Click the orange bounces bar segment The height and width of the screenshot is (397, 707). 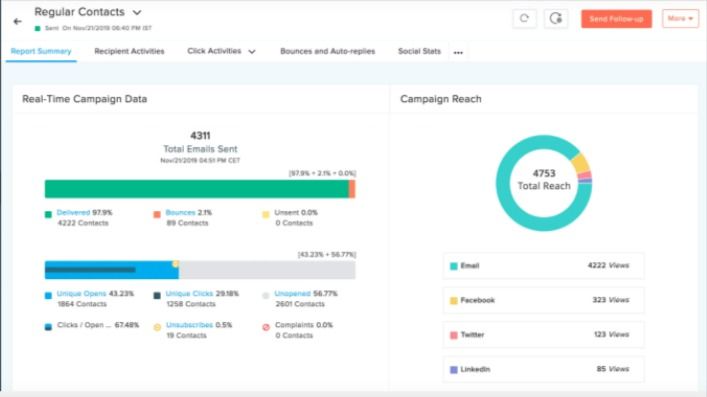(352, 189)
